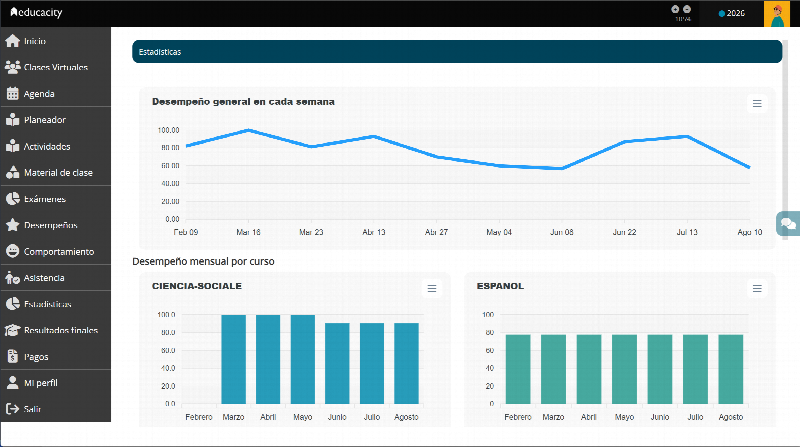Click Salir to log out
Viewport: 800px width, 447px height.
tap(56, 409)
